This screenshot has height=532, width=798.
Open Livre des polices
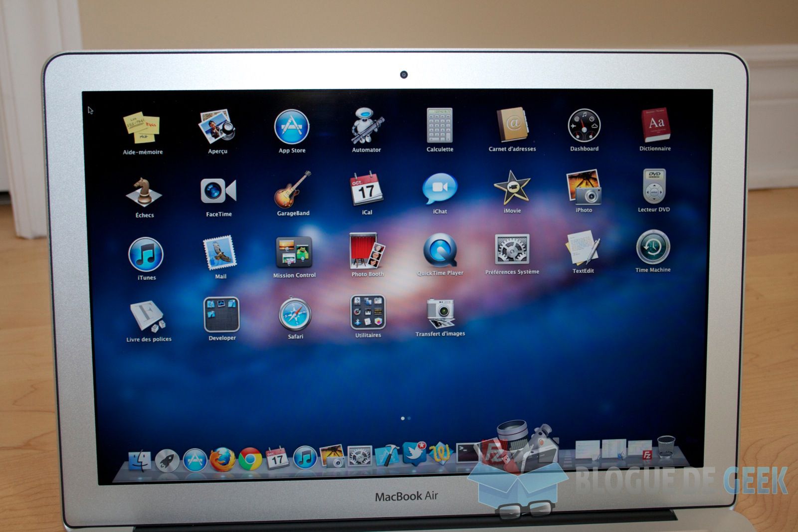click(147, 317)
